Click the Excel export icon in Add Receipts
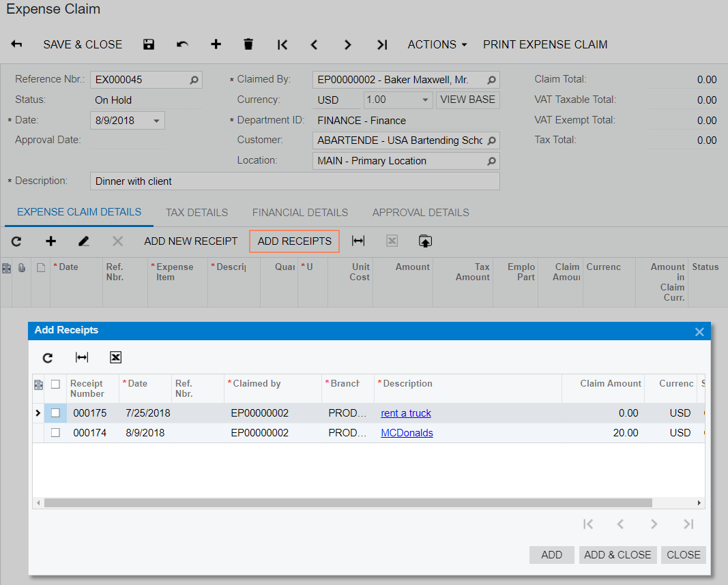 (115, 357)
